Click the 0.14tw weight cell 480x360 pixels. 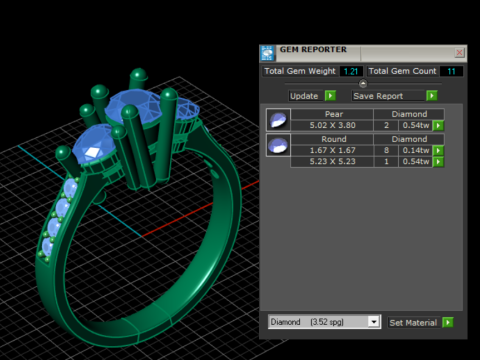(415, 150)
